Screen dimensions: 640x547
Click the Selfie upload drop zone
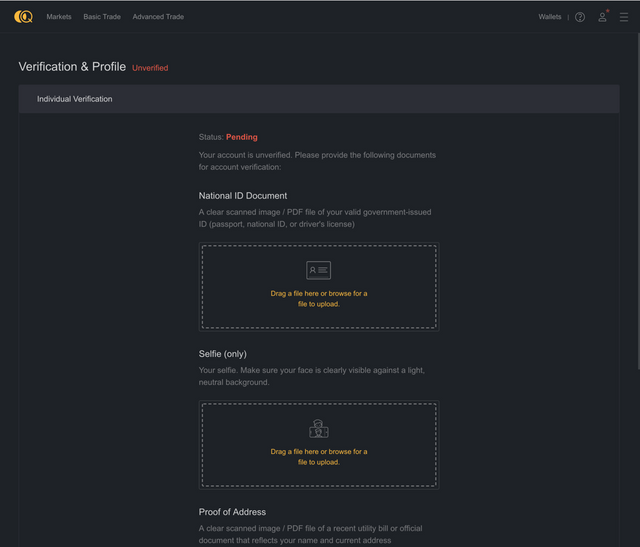(x=319, y=445)
